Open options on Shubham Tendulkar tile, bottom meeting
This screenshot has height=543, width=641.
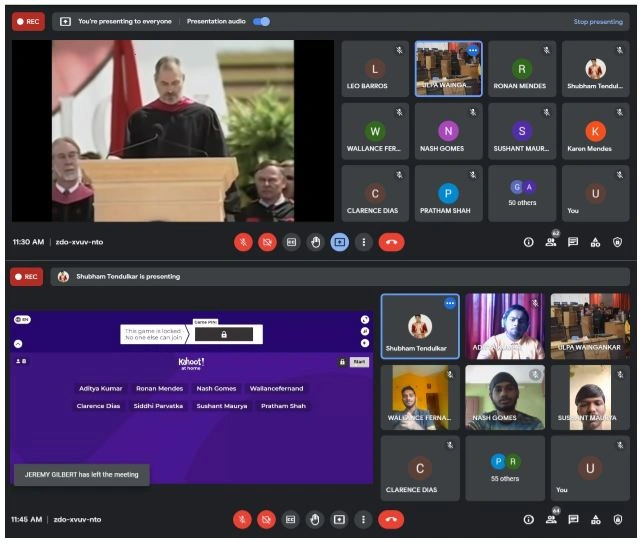tap(450, 303)
